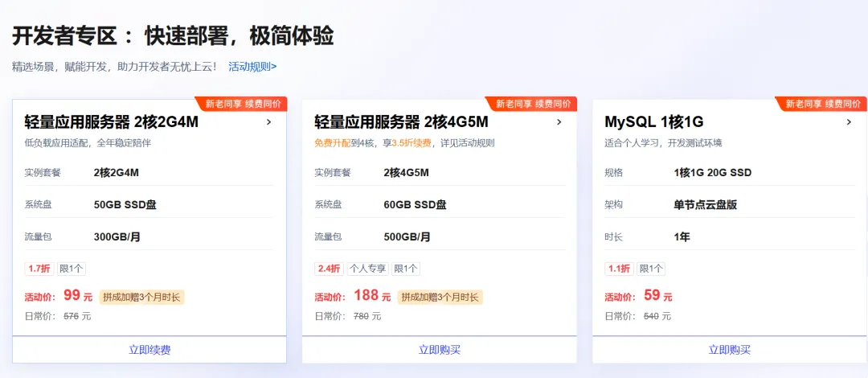Open 轻量应用服务器 2核2G4M card title
The height and width of the screenshot is (378, 868).
pos(111,121)
